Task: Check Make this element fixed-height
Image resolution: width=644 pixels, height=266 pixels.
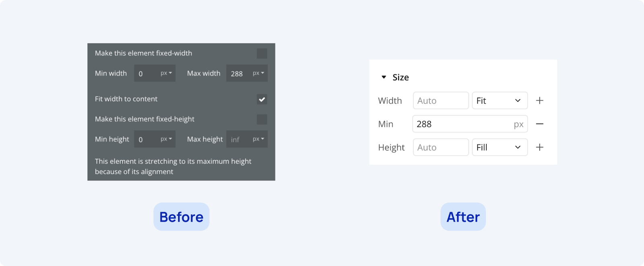Action: pos(262,119)
